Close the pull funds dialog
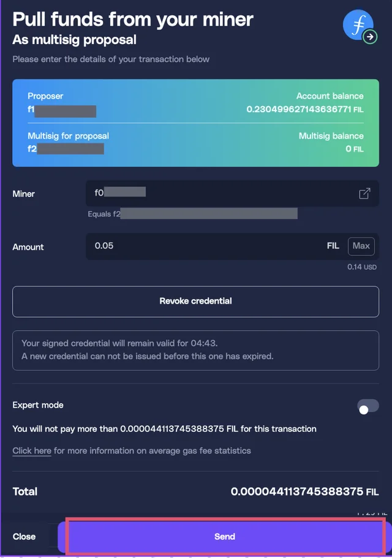392x558 pixels. (x=24, y=537)
